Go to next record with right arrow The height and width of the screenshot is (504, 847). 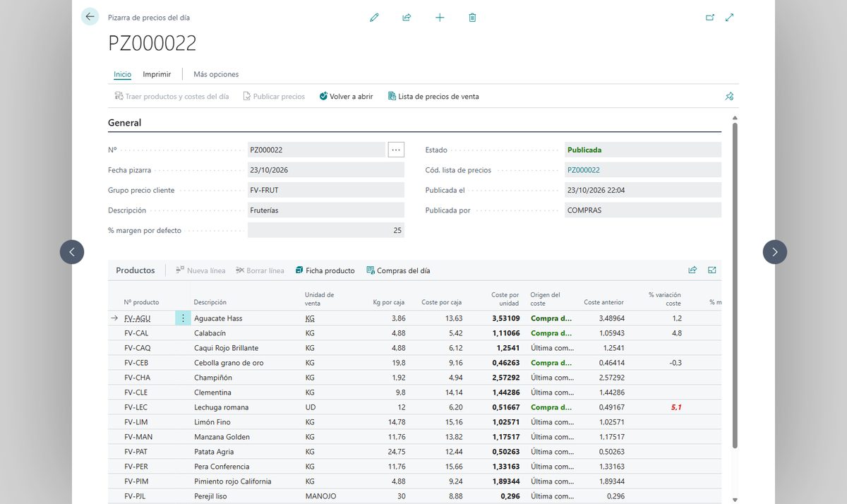[775, 252]
